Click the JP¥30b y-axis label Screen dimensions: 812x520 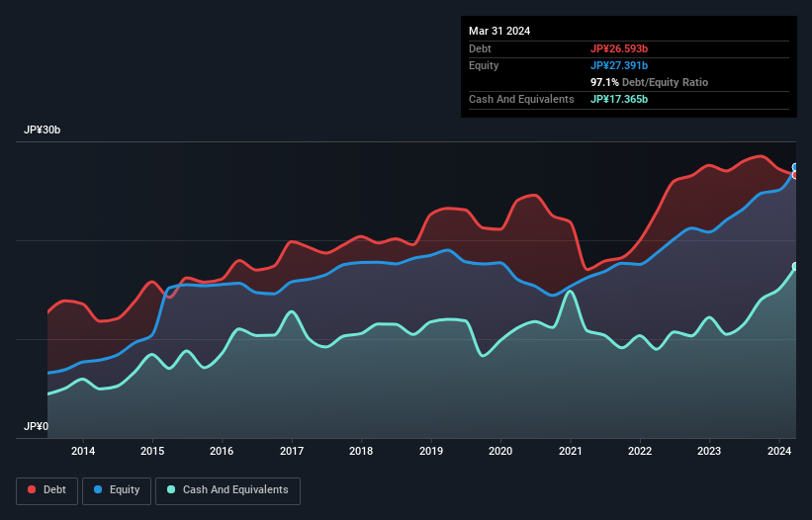42,130
